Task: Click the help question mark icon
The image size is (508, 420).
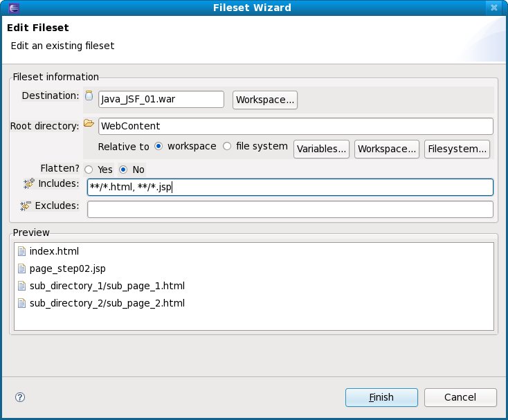Action: tap(19, 397)
